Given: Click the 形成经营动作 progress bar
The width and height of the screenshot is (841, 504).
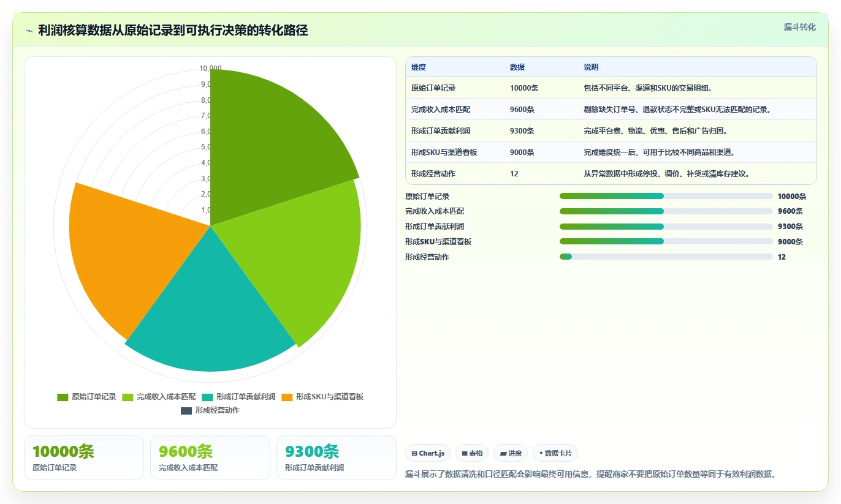Looking at the screenshot, I should 666,257.
